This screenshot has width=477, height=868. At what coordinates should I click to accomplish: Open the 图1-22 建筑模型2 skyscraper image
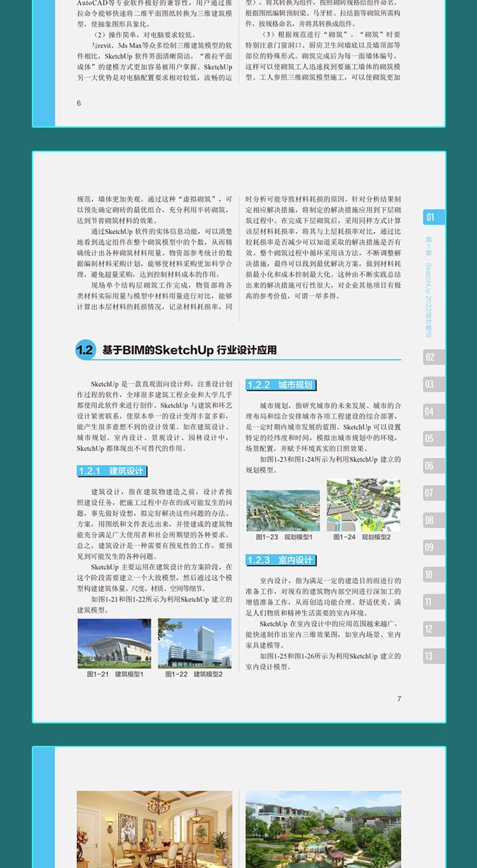pos(195,643)
